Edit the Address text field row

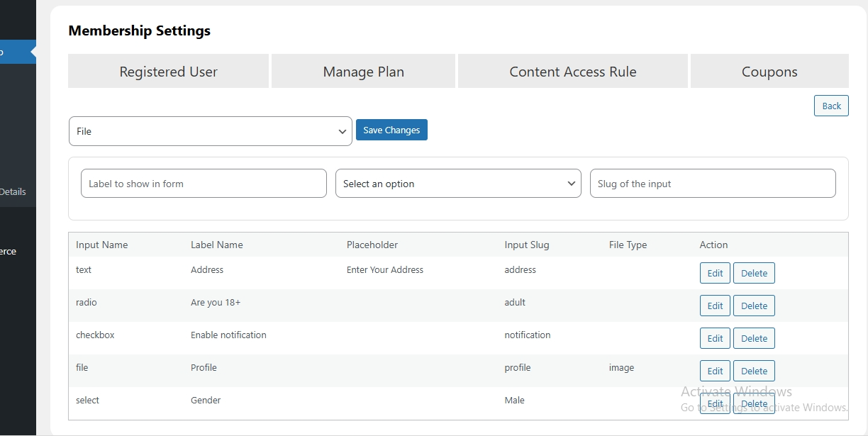(715, 273)
